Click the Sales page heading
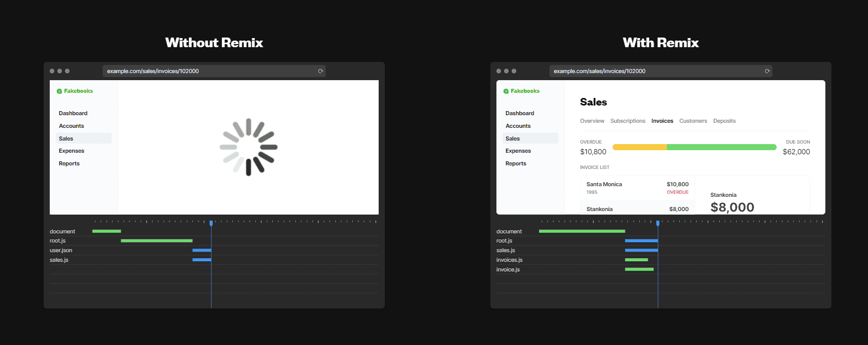Screen dimensions: 868x345 pyautogui.click(x=593, y=102)
